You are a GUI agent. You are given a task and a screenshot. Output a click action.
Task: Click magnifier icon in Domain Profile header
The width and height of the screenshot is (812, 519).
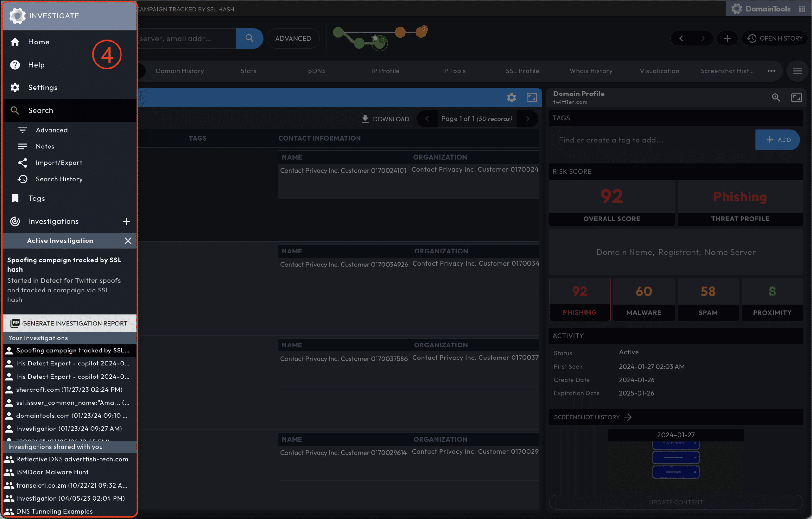pyautogui.click(x=776, y=98)
